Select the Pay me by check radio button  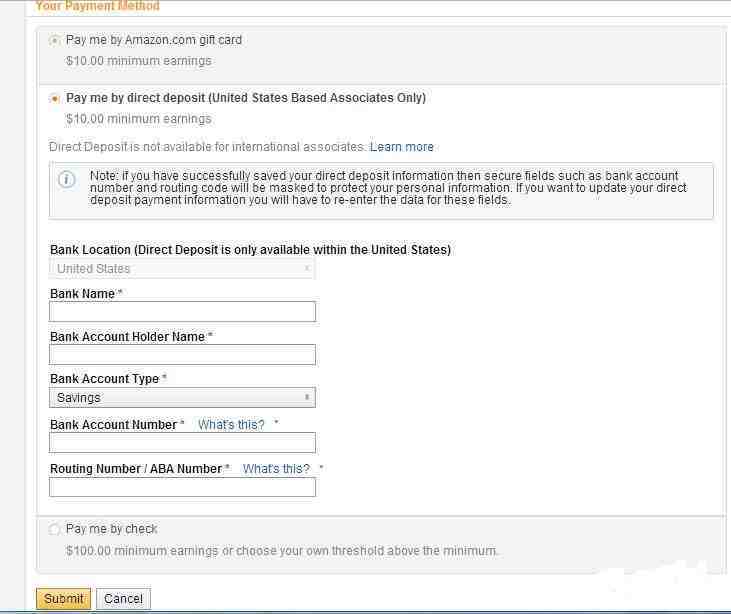pyautogui.click(x=54, y=530)
